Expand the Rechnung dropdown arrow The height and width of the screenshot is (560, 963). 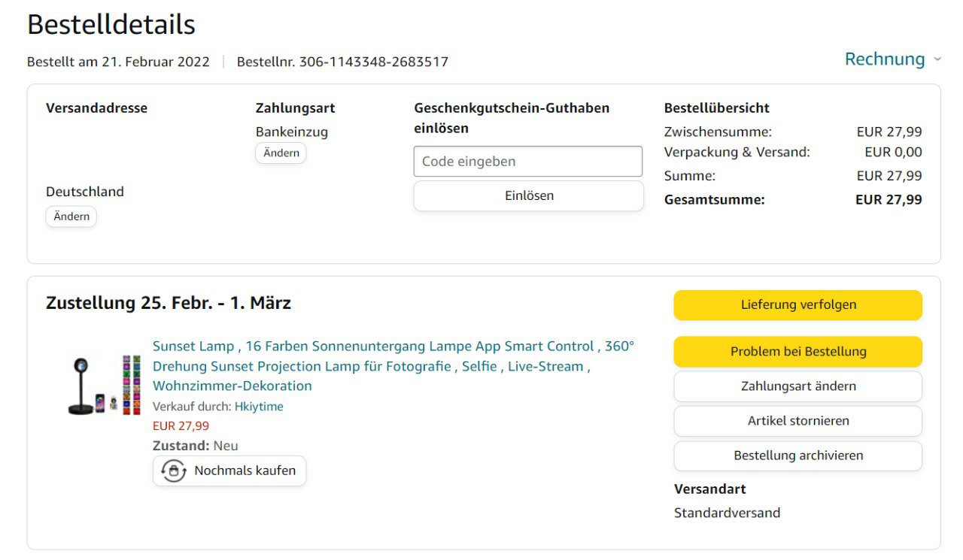coord(937,59)
